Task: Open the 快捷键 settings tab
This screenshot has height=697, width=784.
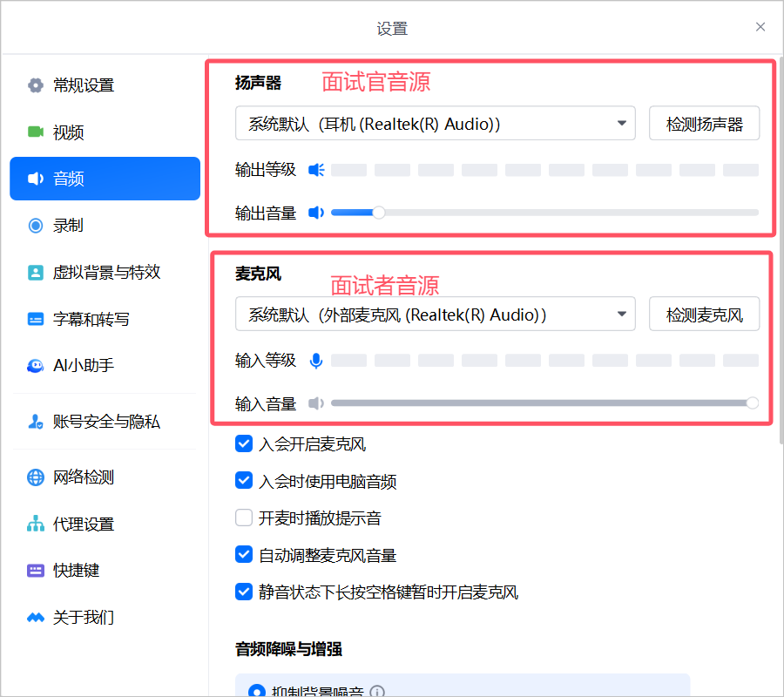Action: pyautogui.click(x=77, y=571)
